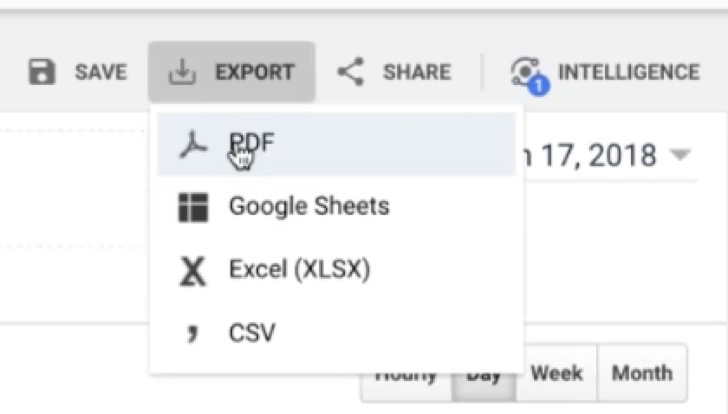Collapse the Export dropdown menu
728x414 pixels.
(232, 72)
